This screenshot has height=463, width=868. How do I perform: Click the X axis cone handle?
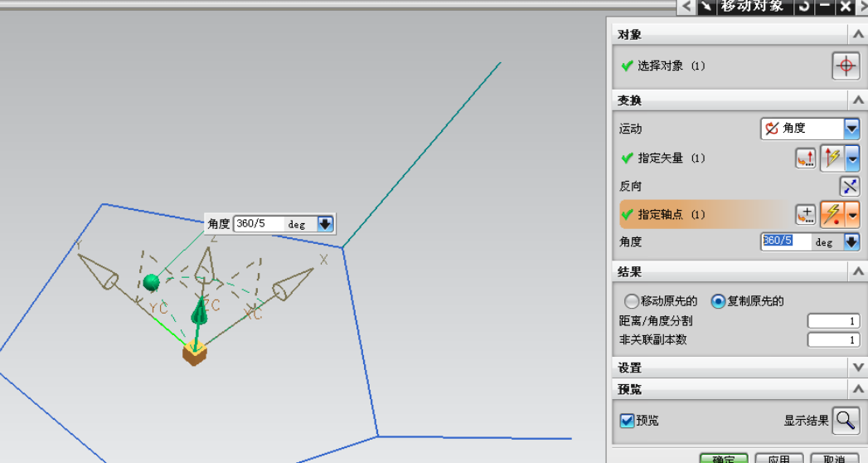[x=293, y=284]
